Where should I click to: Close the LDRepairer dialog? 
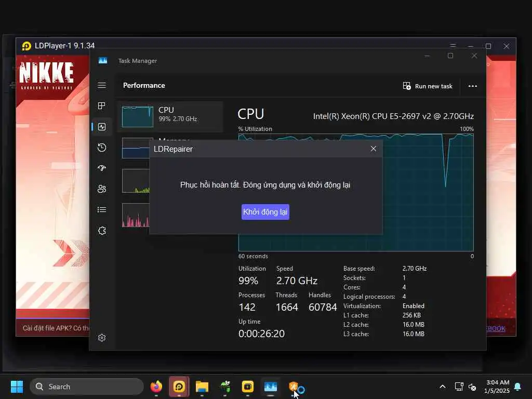coord(373,149)
